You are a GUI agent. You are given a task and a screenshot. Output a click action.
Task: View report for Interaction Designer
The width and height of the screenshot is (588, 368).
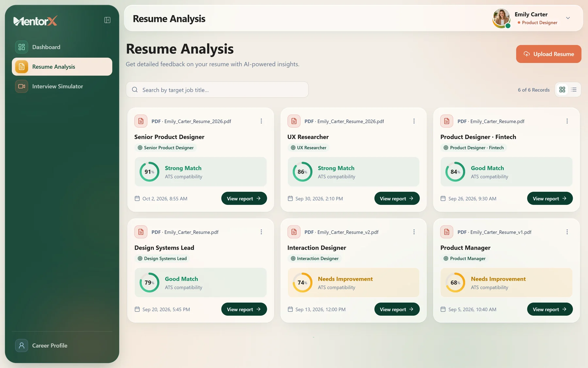pos(397,309)
